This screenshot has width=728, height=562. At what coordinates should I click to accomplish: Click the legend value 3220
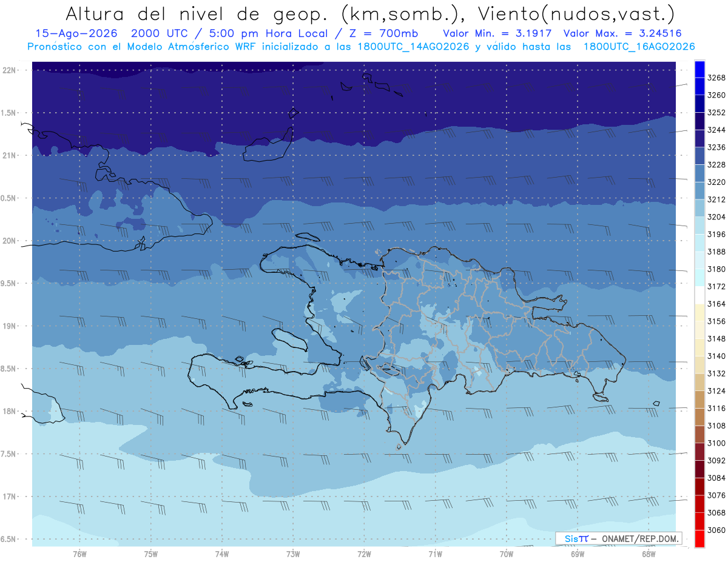716,182
